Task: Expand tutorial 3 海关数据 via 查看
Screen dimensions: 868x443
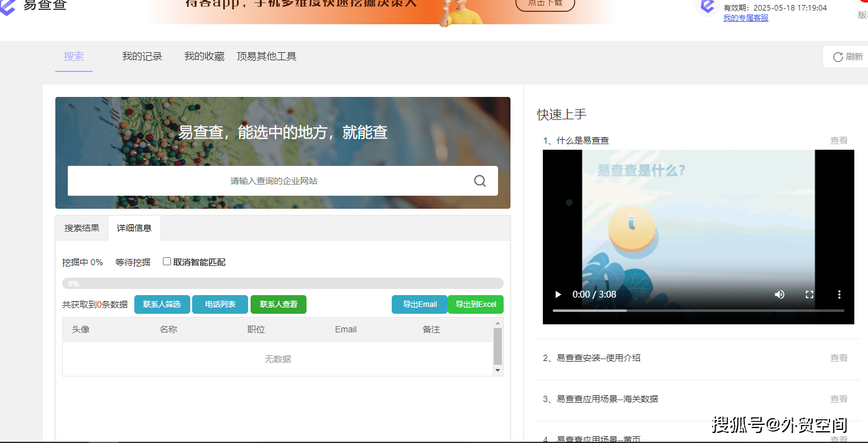Action: (839, 399)
